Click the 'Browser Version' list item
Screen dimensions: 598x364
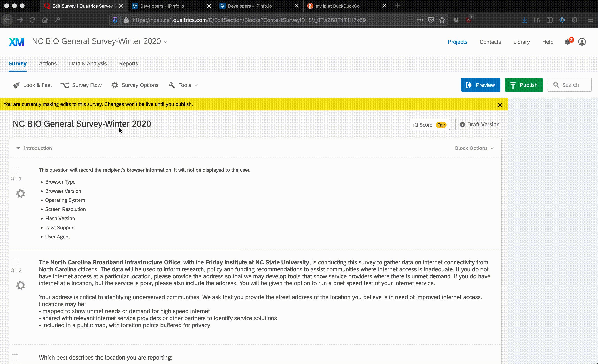pos(63,191)
